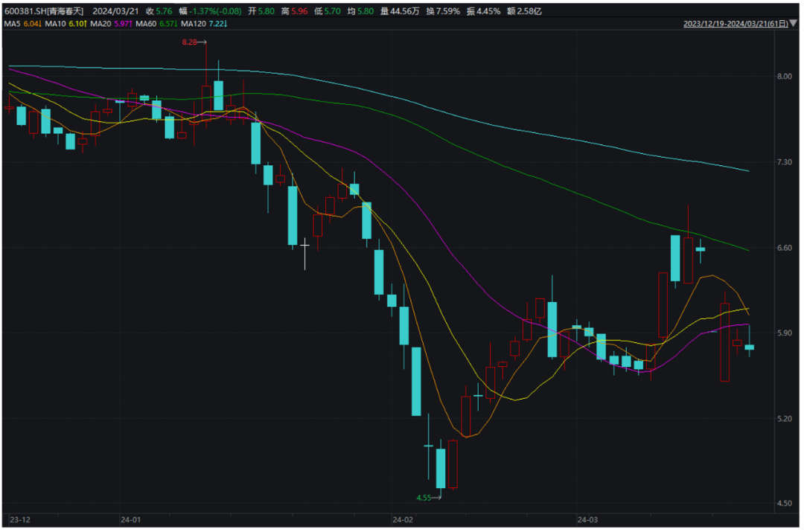Click the 23-12 date axis label
804x532 pixels.
[20, 519]
